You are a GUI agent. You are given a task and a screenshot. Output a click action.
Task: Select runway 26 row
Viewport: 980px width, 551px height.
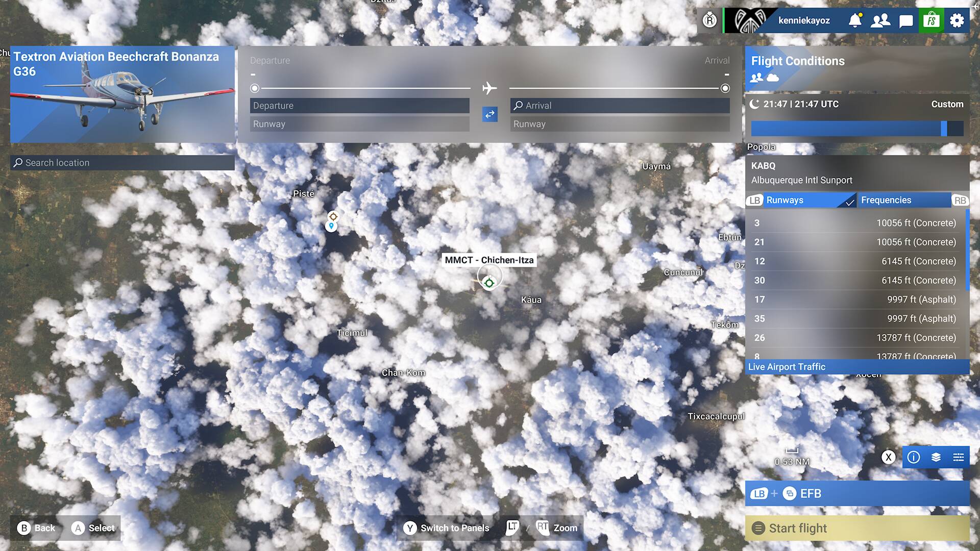855,338
